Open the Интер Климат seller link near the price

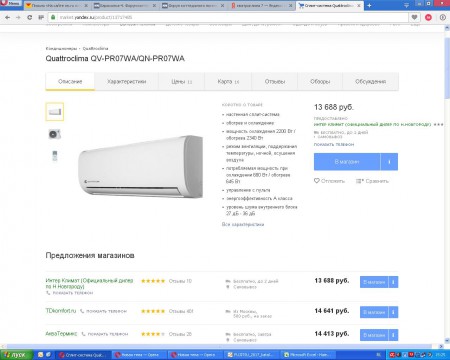[x=372, y=124]
